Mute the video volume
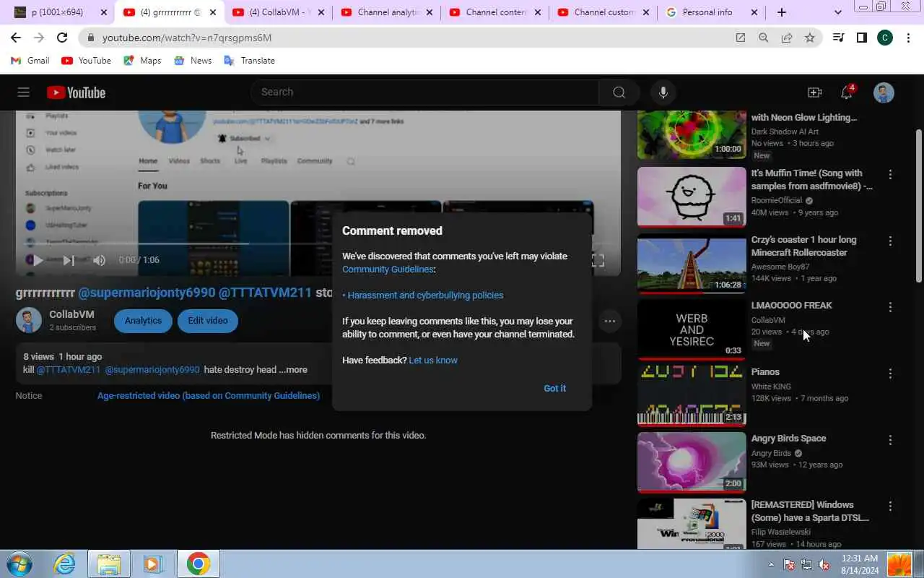The width and height of the screenshot is (924, 578). click(x=100, y=260)
